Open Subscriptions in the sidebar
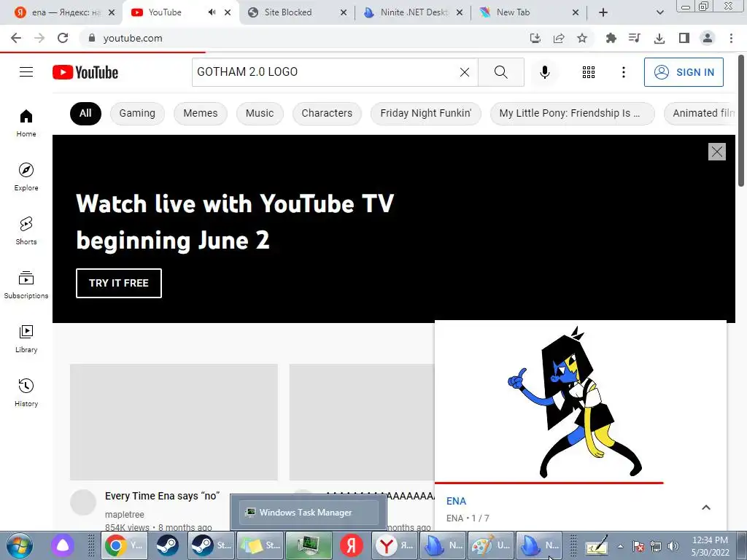 point(26,284)
